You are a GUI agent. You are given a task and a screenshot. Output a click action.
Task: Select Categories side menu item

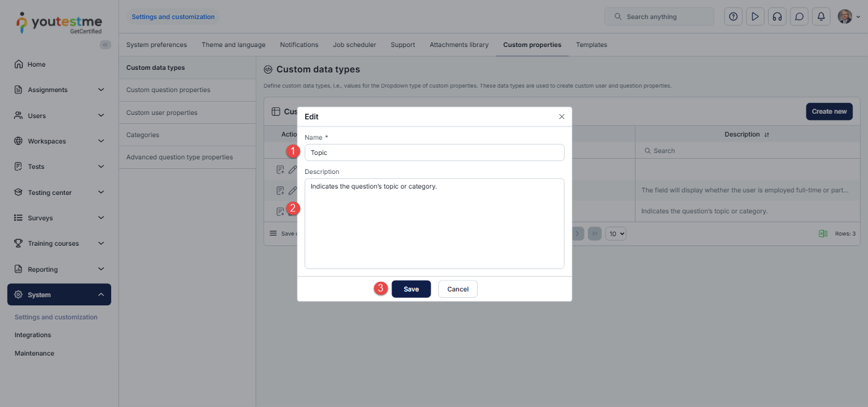click(x=187, y=135)
